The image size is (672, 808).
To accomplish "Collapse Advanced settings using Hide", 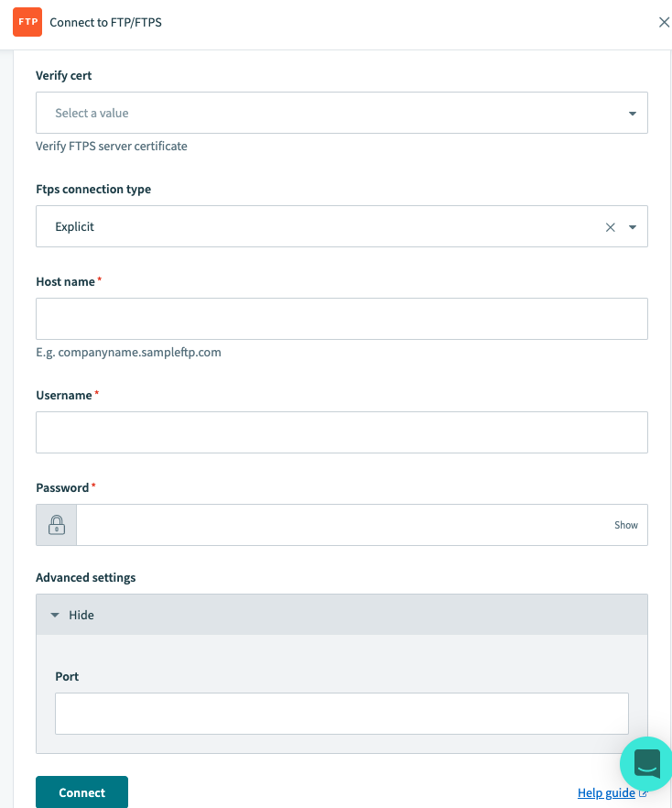I will click(81, 615).
